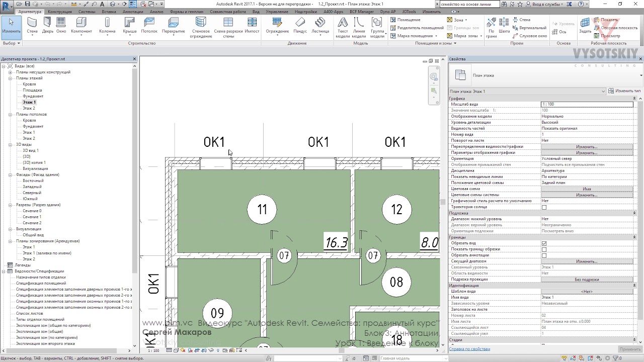Collapse the Планы потолков node
The width and height of the screenshot is (644, 362).
point(10,114)
